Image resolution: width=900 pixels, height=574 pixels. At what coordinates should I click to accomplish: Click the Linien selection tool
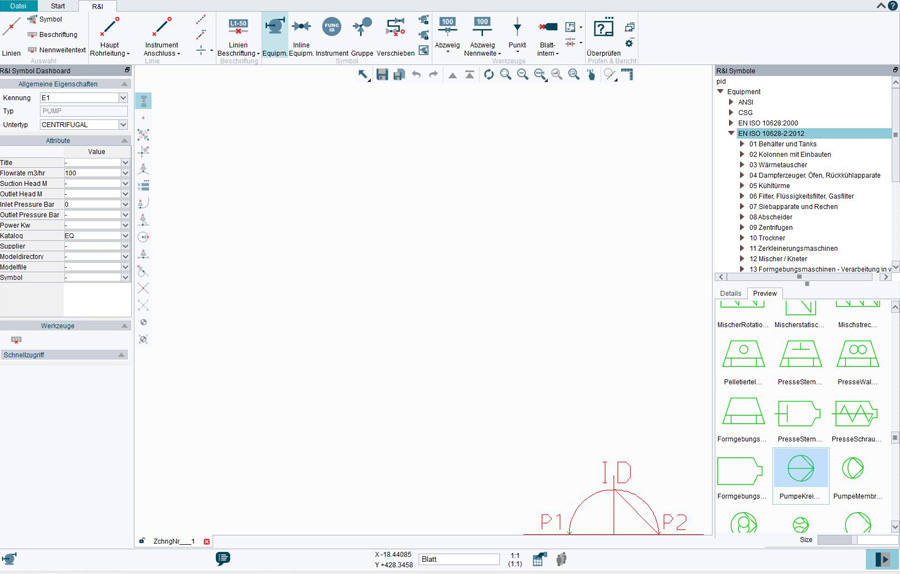click(x=11, y=36)
